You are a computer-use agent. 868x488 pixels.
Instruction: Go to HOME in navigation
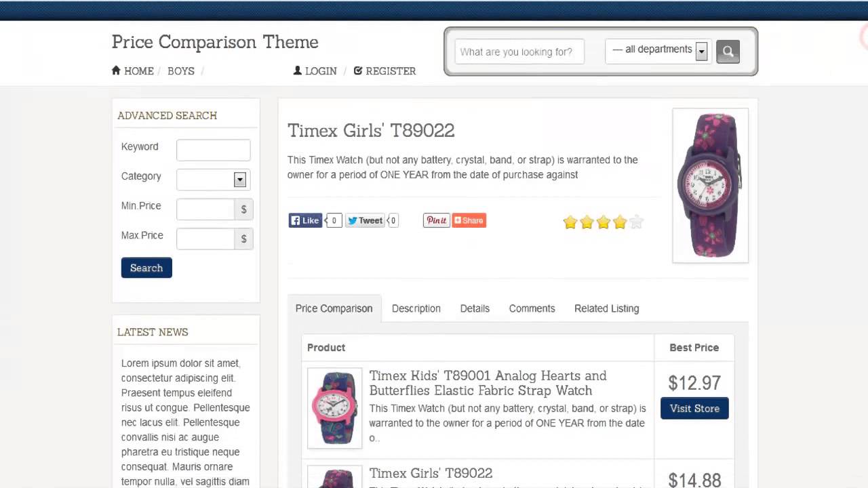(x=139, y=70)
